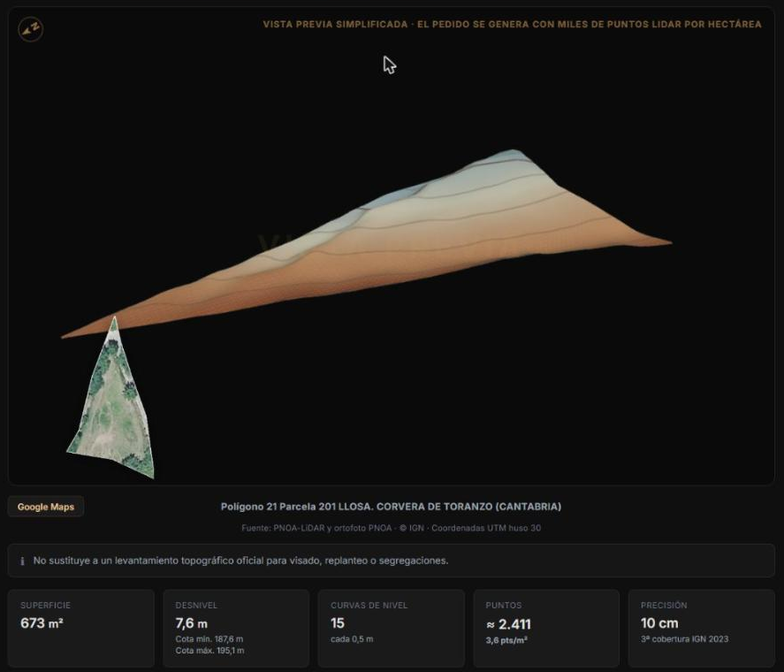Click the Precisión 10 cm card
Screen dimensions: 784x672
702,628
